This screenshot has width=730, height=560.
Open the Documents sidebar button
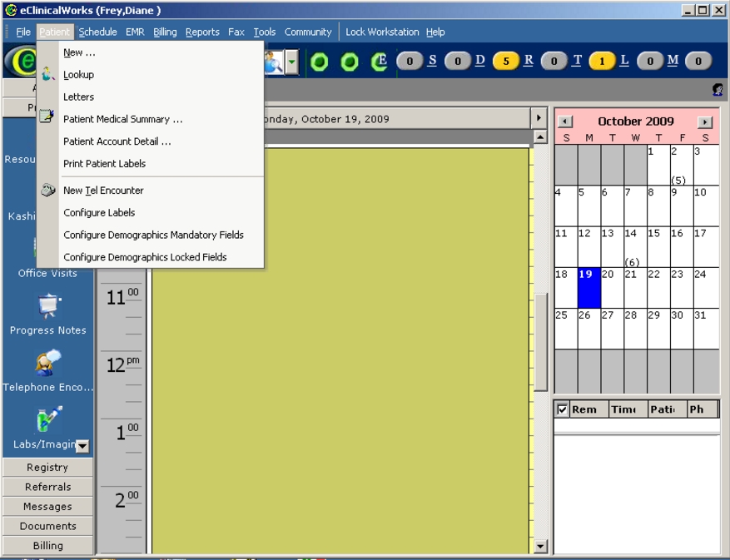click(47, 526)
